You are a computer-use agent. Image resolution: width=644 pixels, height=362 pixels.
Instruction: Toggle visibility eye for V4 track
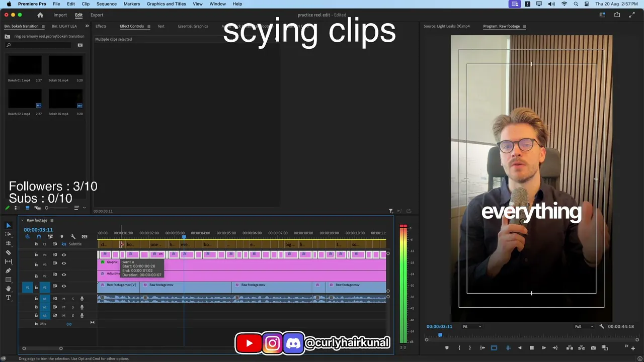64,255
